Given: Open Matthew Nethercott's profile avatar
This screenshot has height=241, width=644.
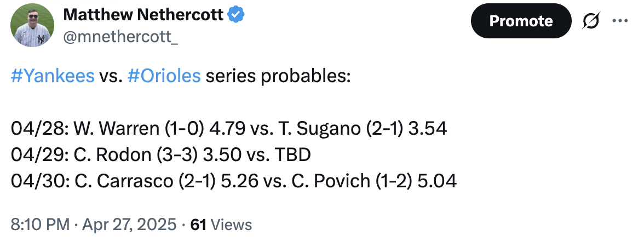Looking at the screenshot, I should 32,25.
